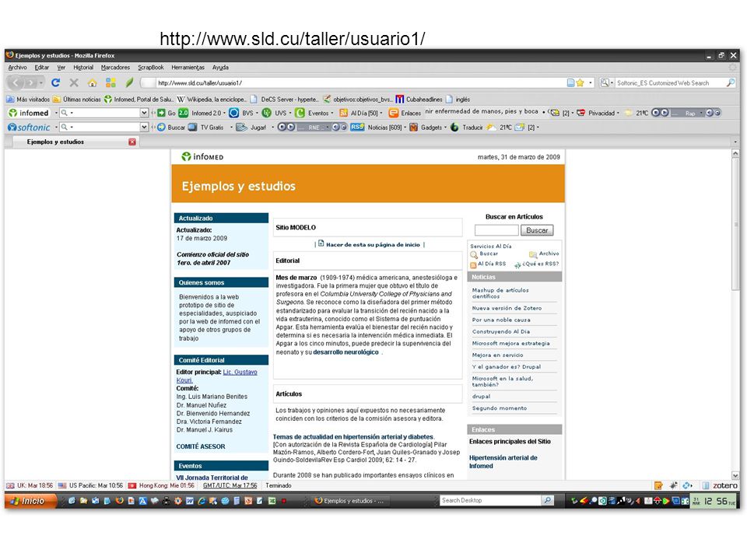Click the four-colored squares toolbar icon
This screenshot has width=747, height=560.
111,83
